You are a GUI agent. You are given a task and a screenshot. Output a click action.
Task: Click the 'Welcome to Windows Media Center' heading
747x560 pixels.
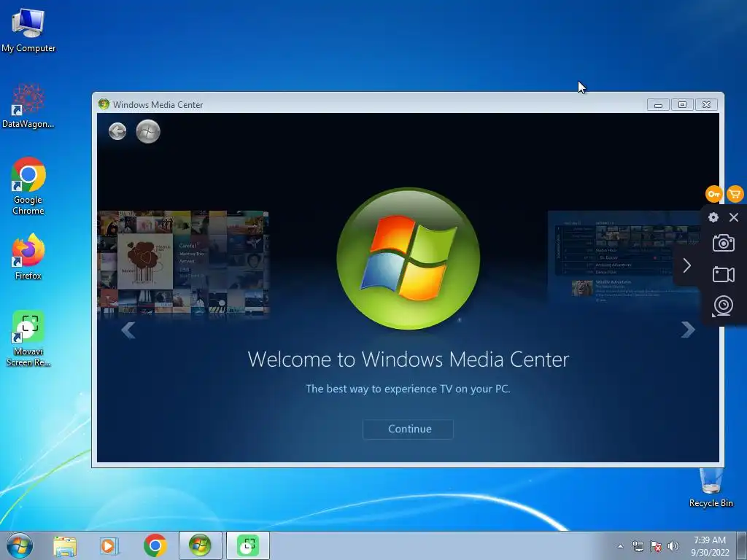tap(409, 359)
